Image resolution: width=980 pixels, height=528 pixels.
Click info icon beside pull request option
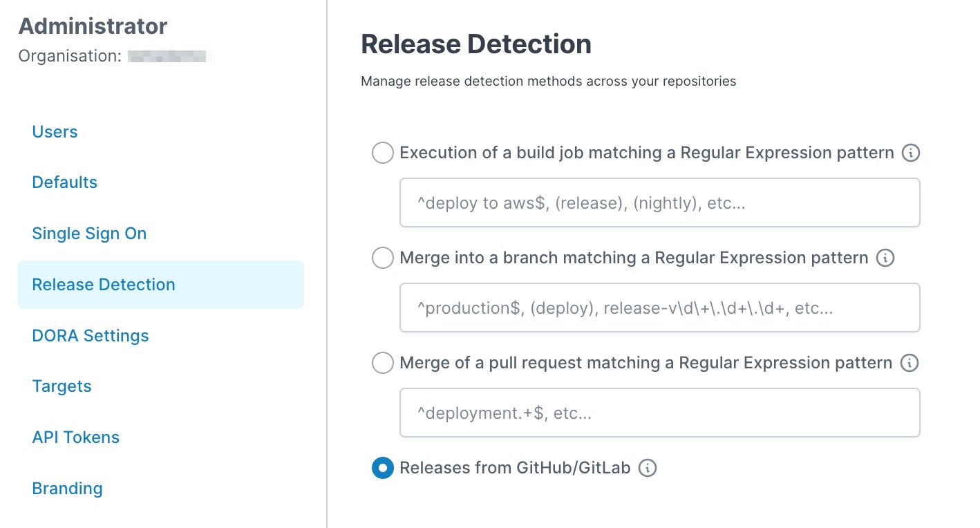point(910,363)
